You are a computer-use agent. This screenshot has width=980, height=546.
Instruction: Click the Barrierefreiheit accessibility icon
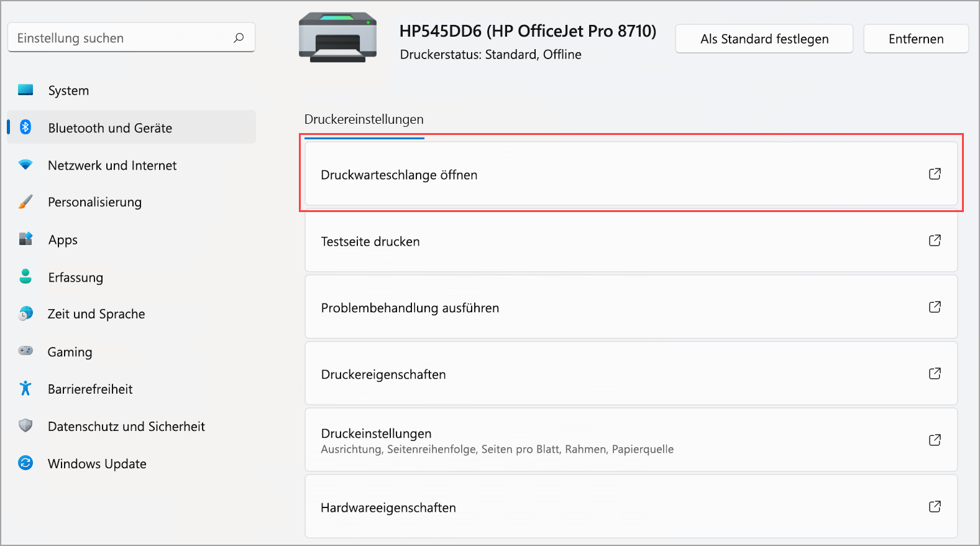(x=25, y=388)
